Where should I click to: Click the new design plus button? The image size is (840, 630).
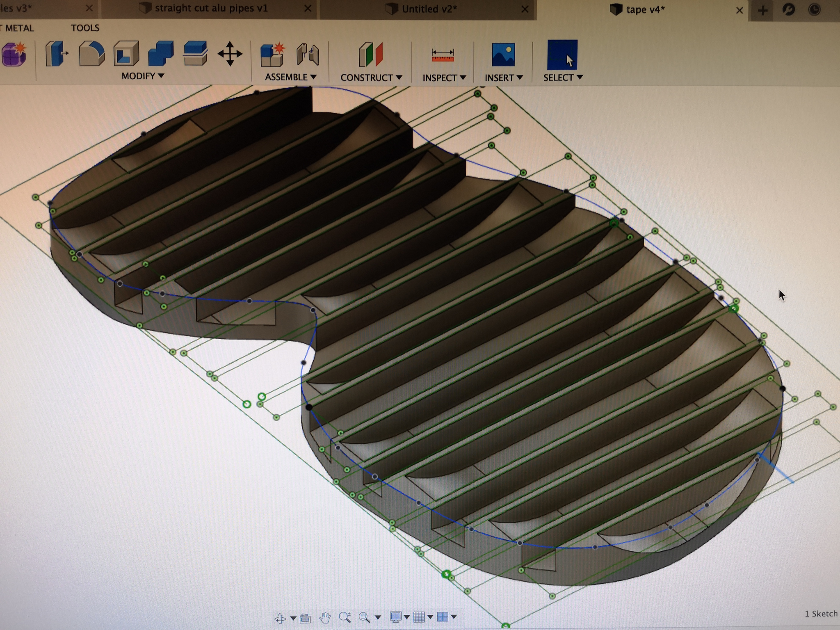pos(762,10)
